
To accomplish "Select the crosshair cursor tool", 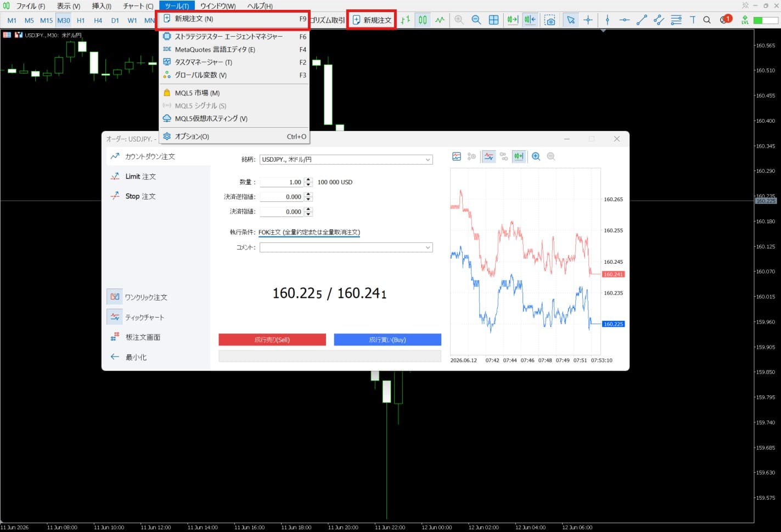I will pyautogui.click(x=588, y=20).
